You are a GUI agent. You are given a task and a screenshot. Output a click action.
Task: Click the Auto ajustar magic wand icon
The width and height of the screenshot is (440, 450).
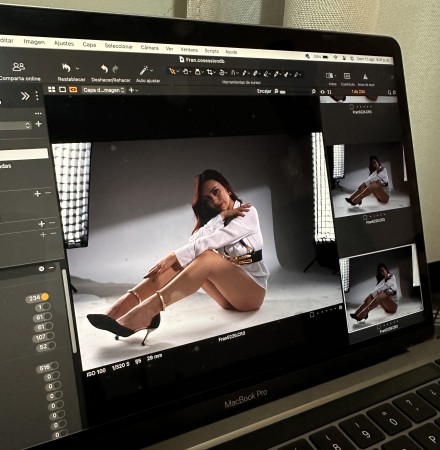(x=144, y=70)
